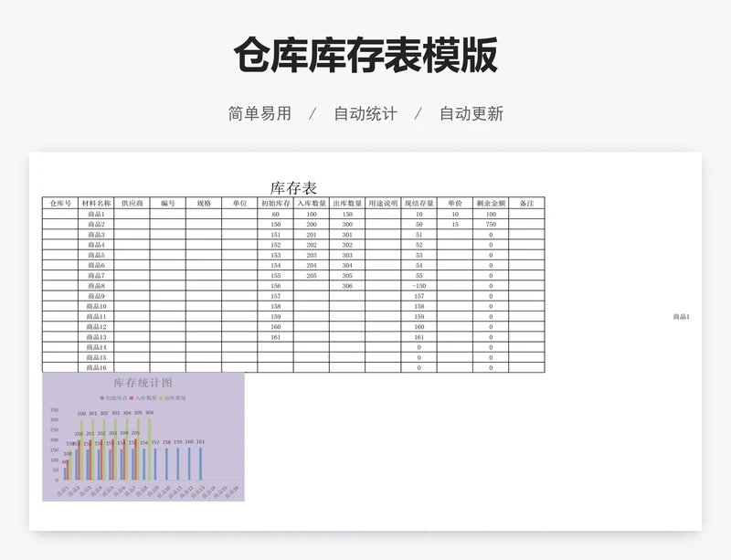The height and width of the screenshot is (560, 731).
Task: Select 入库数量 cell 205 in 商品7 row
Action: (x=312, y=276)
